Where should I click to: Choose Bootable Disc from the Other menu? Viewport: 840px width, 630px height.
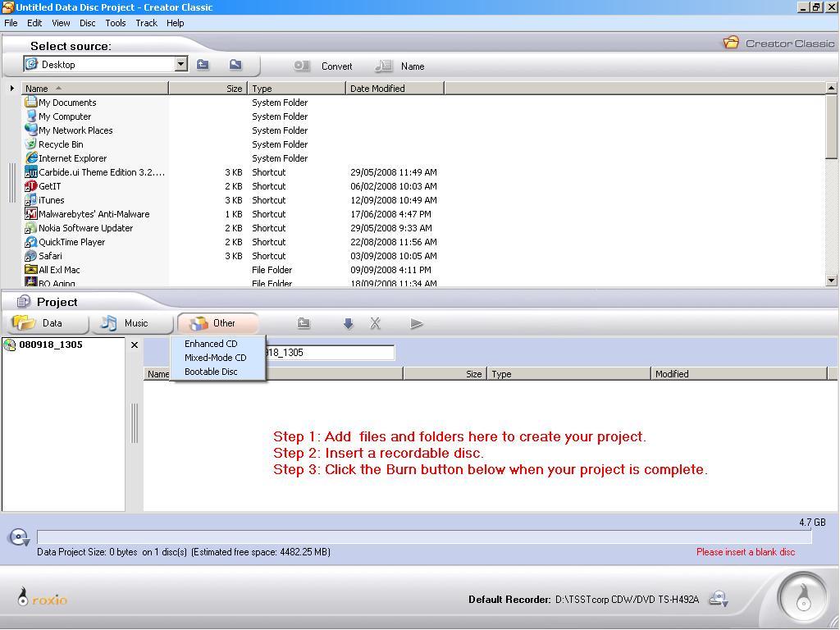pyautogui.click(x=218, y=372)
